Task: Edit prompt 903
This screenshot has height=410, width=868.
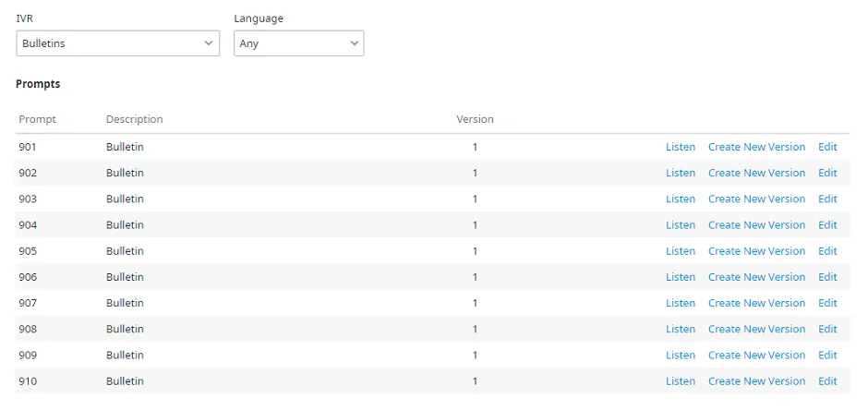Action: (x=827, y=199)
